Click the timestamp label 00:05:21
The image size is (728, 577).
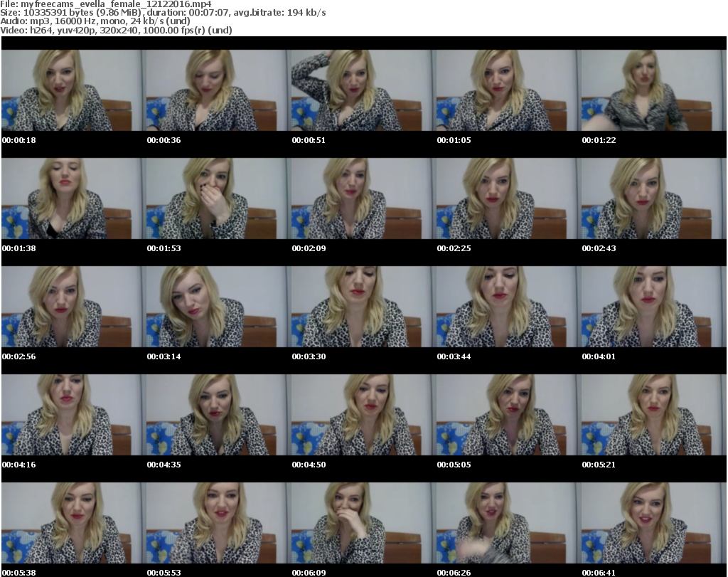coord(599,465)
